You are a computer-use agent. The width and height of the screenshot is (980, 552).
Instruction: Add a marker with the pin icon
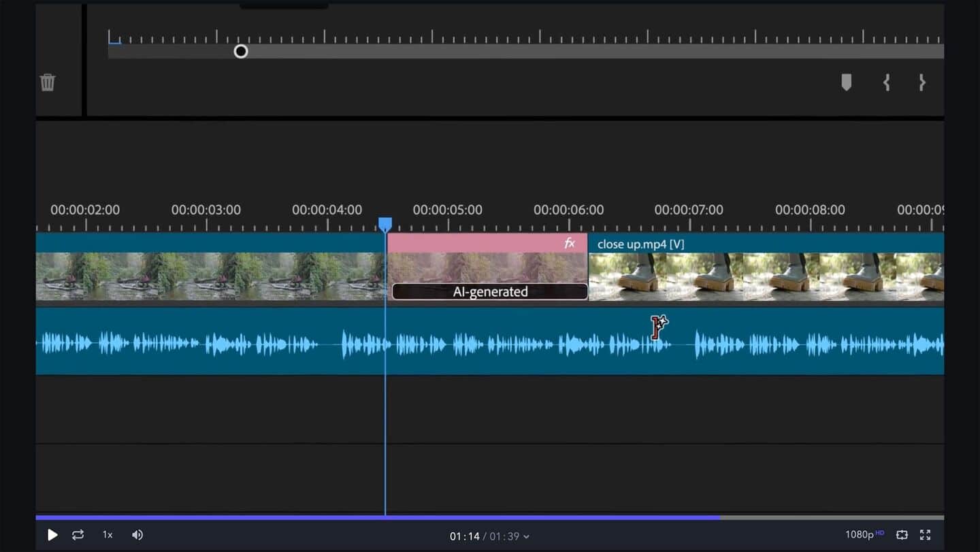click(x=846, y=82)
